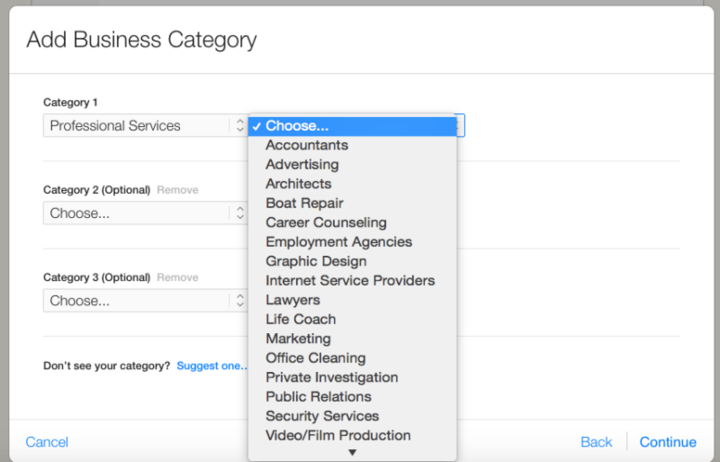The image size is (720, 462).
Task: Remove Category 3 via Remove link
Action: [x=177, y=277]
